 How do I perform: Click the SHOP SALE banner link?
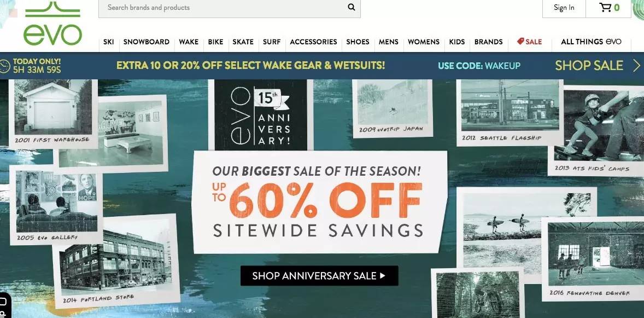point(589,66)
